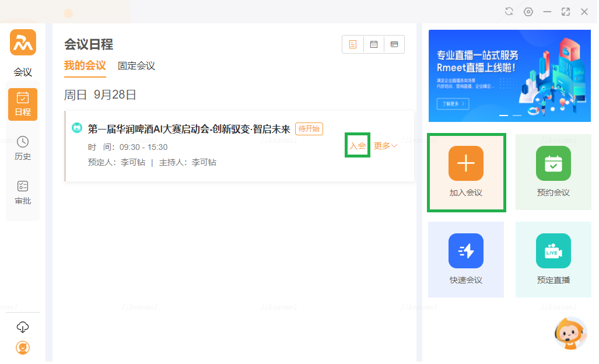Click the cloud download icon in sidebar
599x364 pixels.
coord(23,327)
